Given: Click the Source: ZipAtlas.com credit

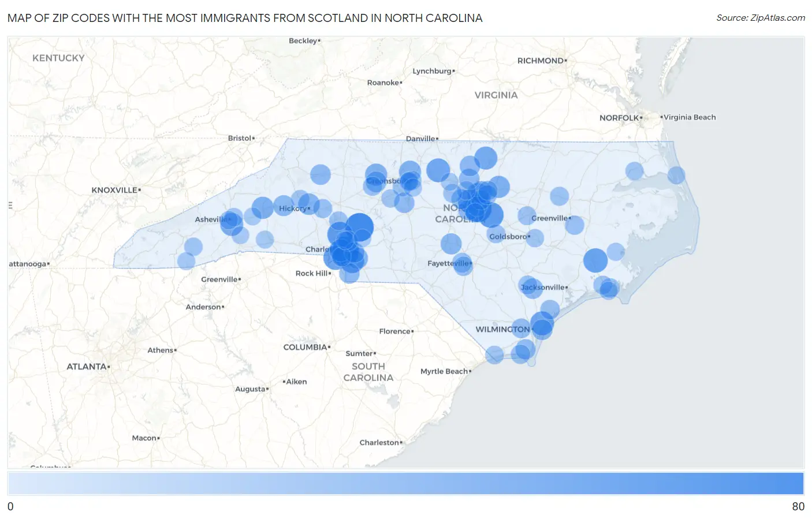Looking at the screenshot, I should 760,18.
